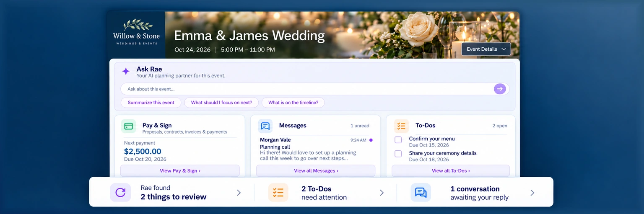The width and height of the screenshot is (644, 214).
Task: Click the Emma & James Wedding title
Action: [x=249, y=36]
